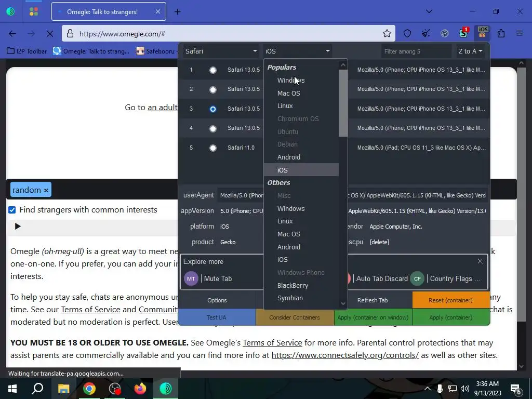This screenshot has height=399, width=532.
Task: Select radio button for row 2 Safari 13.0.5
Action: 212,89
